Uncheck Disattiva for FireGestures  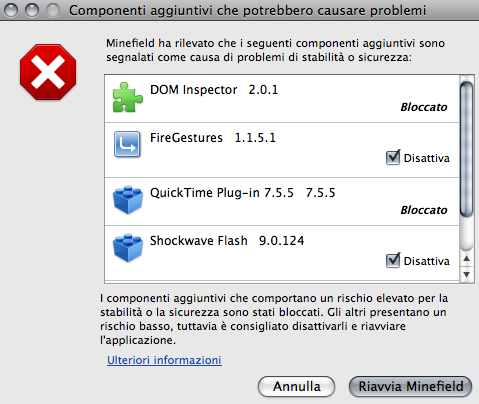pyautogui.click(x=393, y=158)
